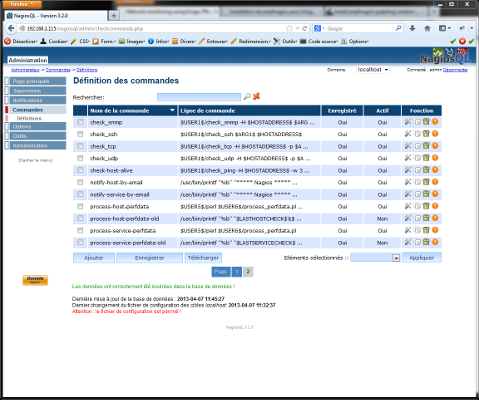Screen dimensions: 479x400
Task: Toggle sort arrow on Nom de la commande
Action: pos(172,110)
